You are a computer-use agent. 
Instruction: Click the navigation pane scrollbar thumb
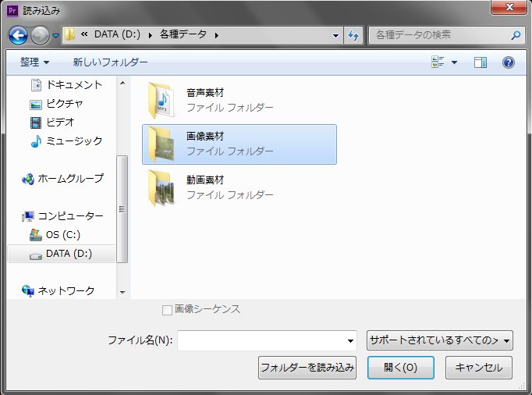pyautogui.click(x=122, y=209)
